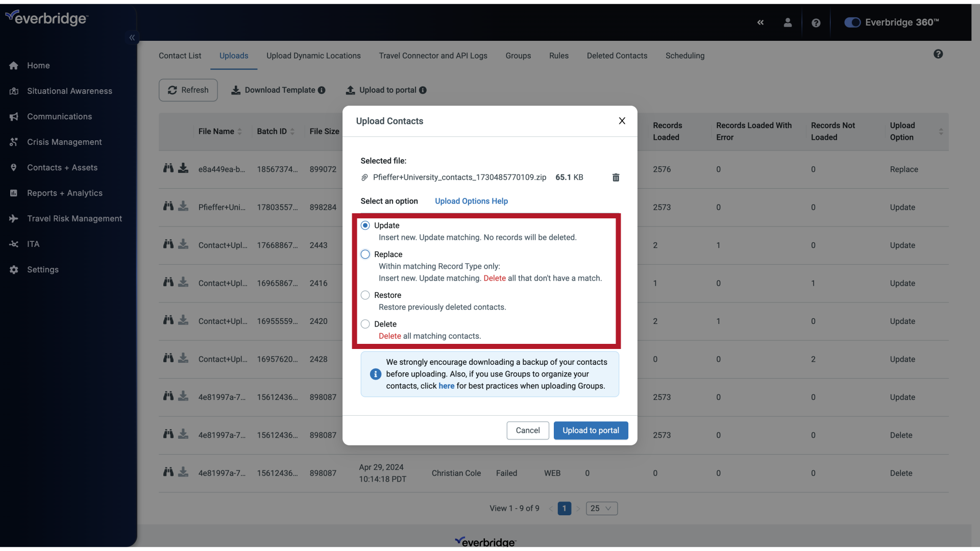
Task: Click the Travel Risk Management sidebar icon
Action: 14,219
